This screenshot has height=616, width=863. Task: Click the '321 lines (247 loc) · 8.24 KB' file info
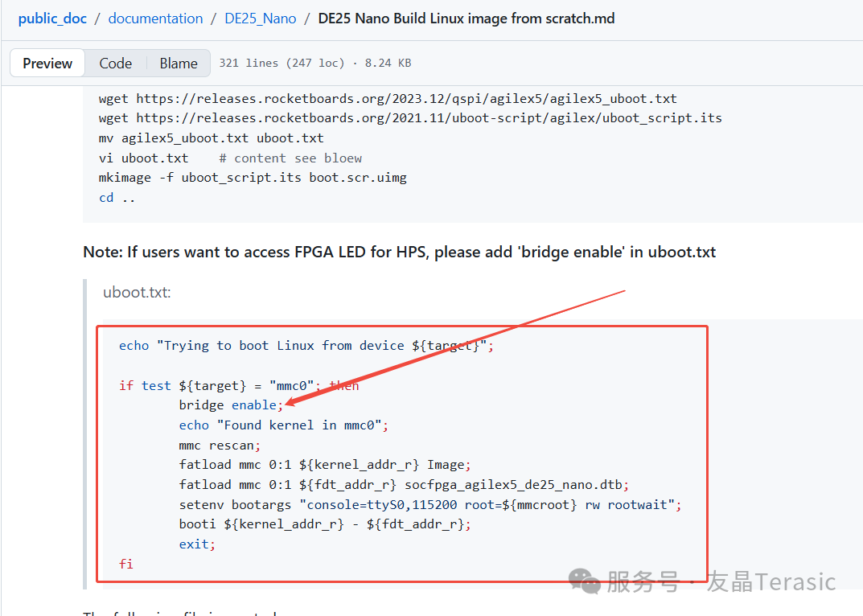(x=314, y=64)
